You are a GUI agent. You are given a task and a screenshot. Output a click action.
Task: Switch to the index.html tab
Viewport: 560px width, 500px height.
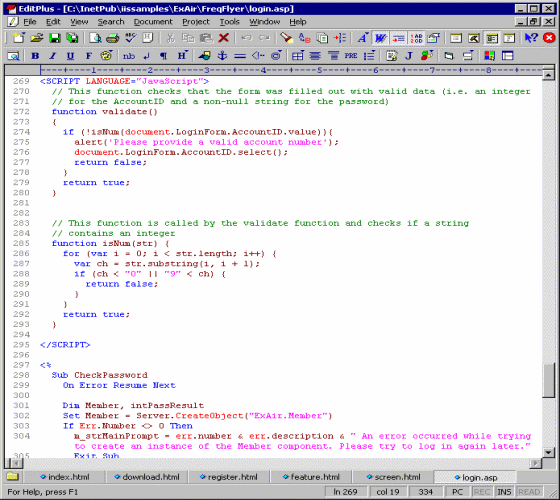click(65, 477)
